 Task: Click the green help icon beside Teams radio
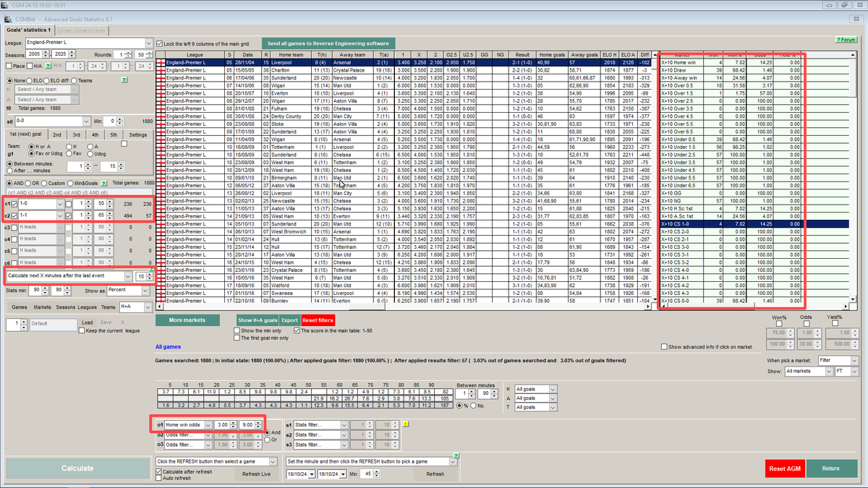point(124,80)
